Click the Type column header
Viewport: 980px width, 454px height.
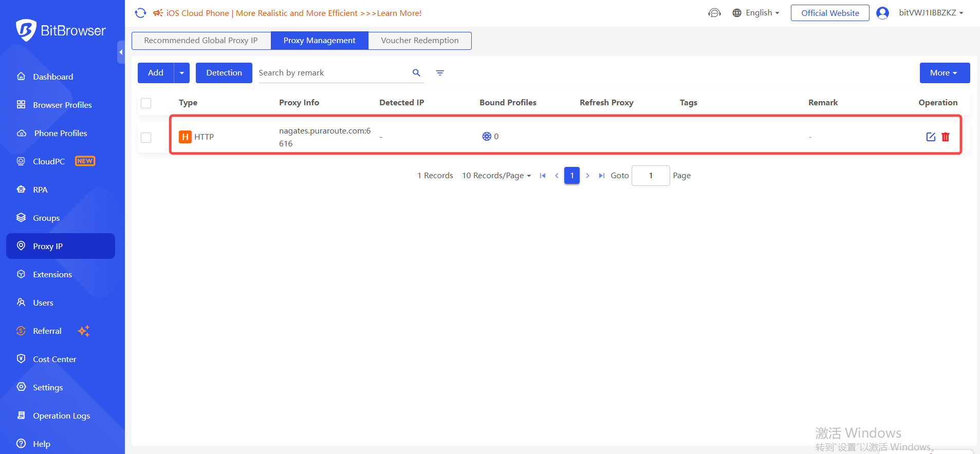point(188,103)
